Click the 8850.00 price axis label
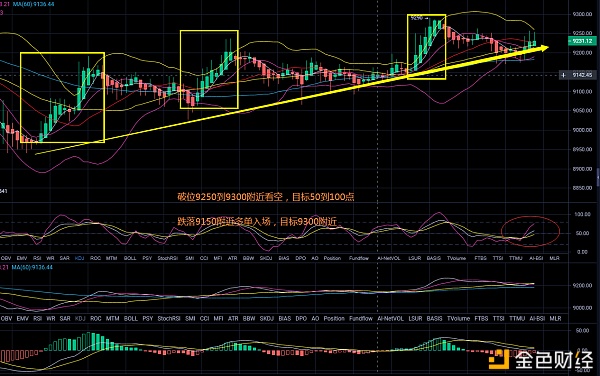 (582, 188)
